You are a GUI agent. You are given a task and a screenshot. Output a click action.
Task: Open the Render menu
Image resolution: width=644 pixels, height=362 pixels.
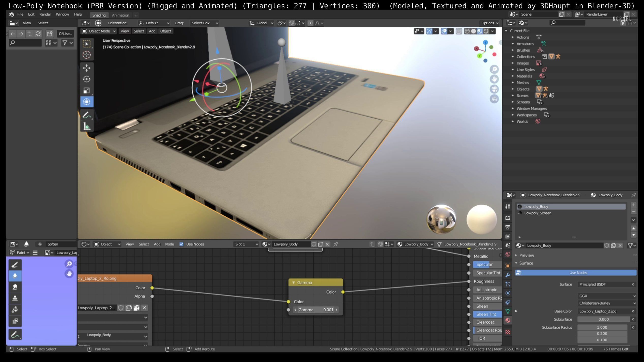click(45, 14)
